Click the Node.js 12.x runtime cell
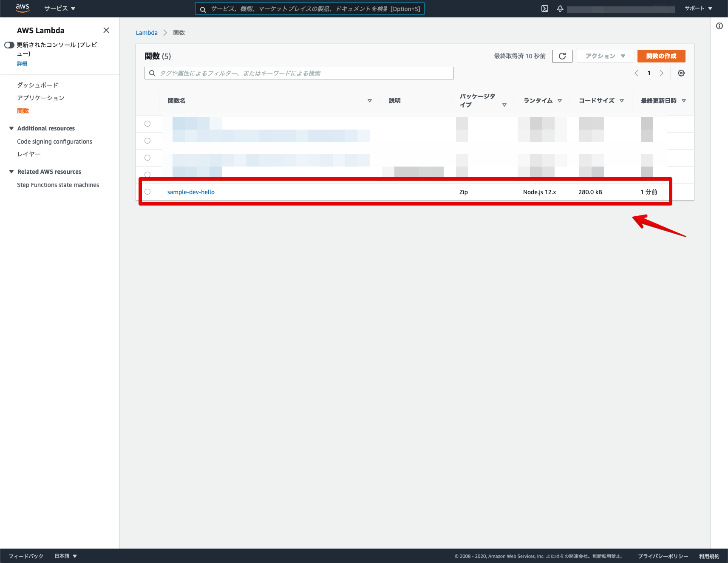This screenshot has width=728, height=563. click(539, 192)
